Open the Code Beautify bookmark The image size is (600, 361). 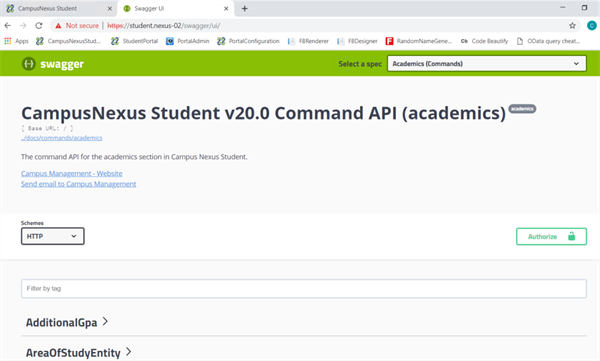[x=484, y=41]
